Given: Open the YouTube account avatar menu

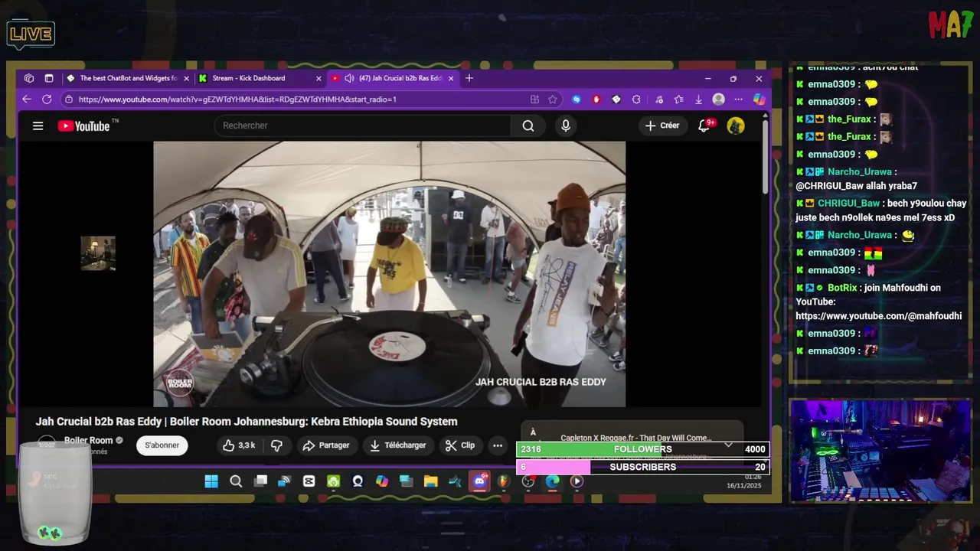Looking at the screenshot, I should coord(736,126).
